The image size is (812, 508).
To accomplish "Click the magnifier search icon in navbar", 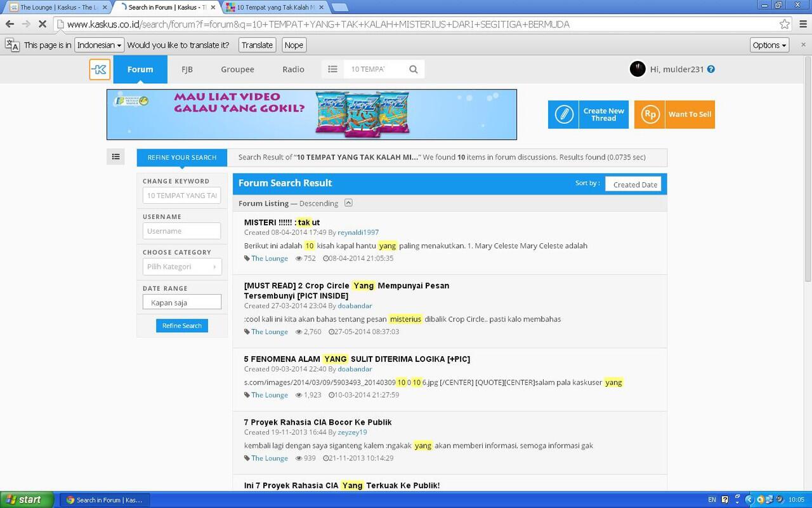I will [414, 69].
